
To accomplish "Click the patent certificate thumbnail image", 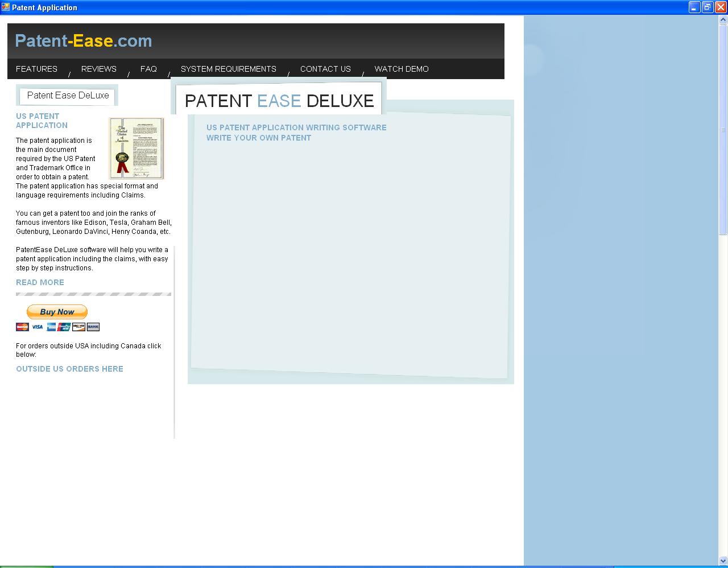I will pos(136,149).
